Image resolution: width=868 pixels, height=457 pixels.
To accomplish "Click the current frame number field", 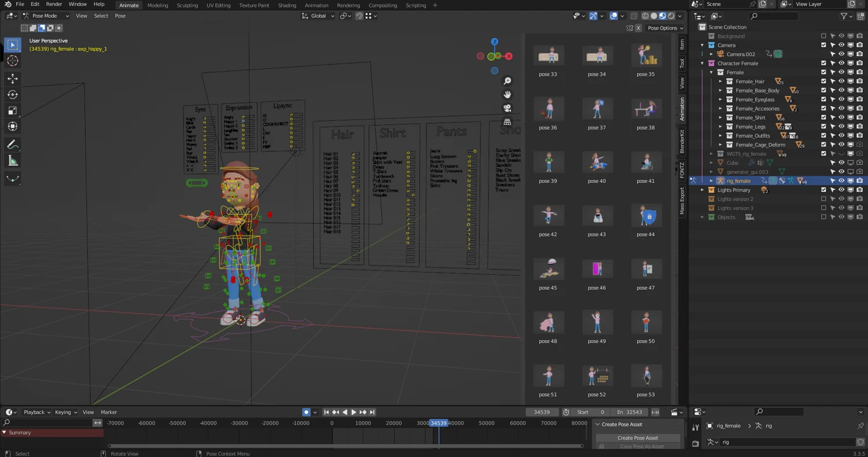I will [x=542, y=412].
